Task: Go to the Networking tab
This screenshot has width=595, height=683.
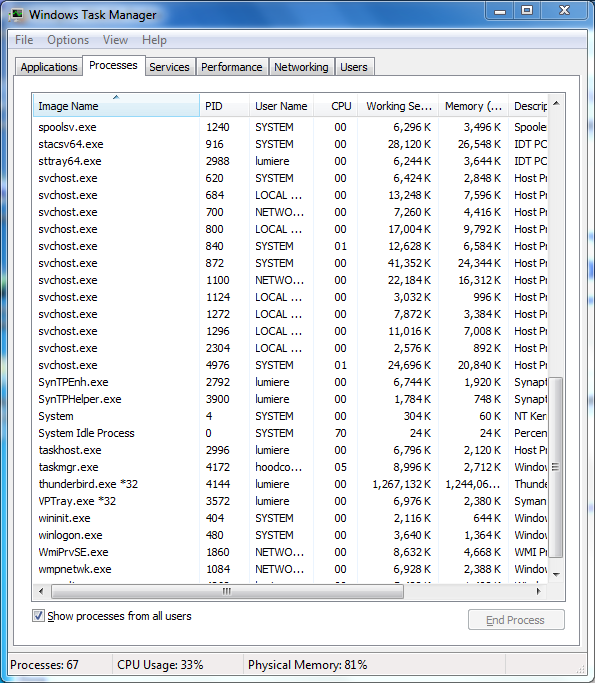Action: [301, 67]
